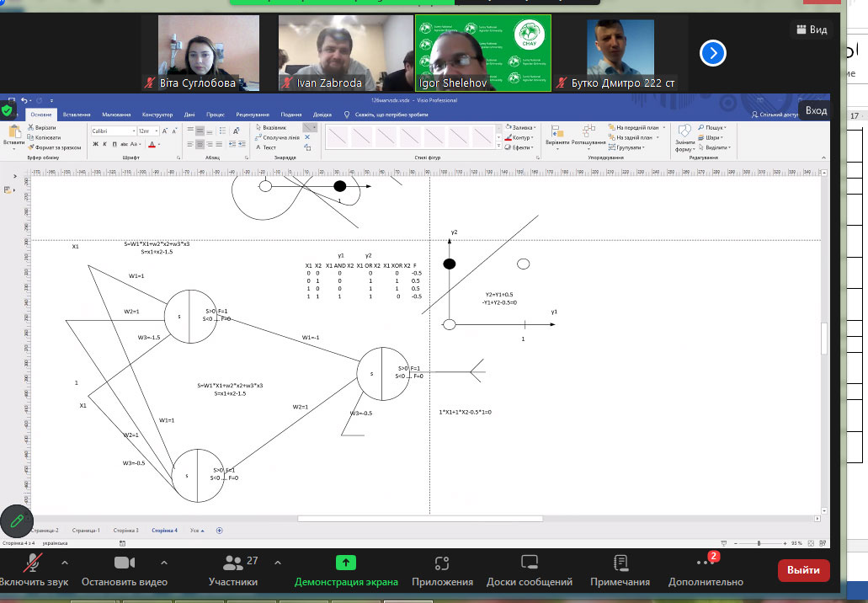Switch to the Вставлення ribbon tab
The width and height of the screenshot is (868, 603).
click(x=77, y=115)
